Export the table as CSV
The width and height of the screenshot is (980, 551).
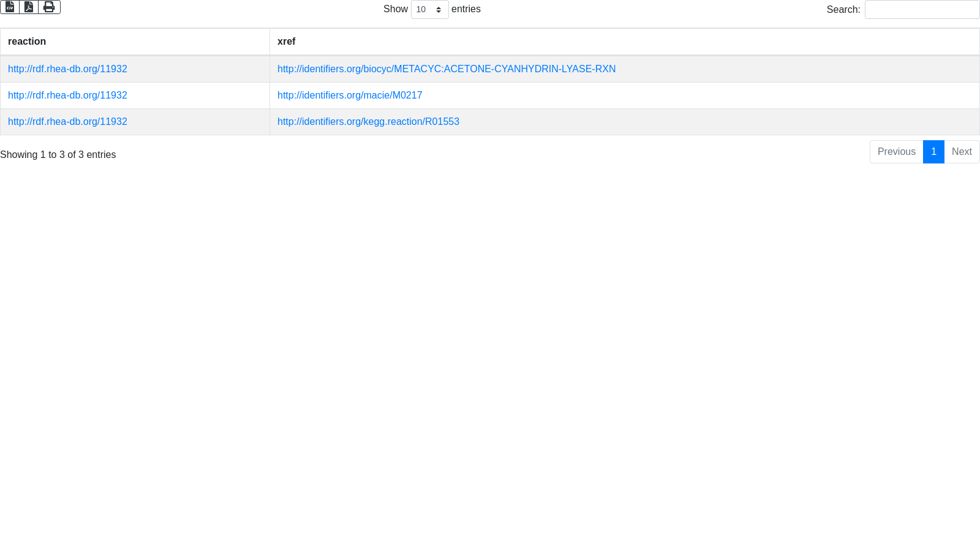(10, 7)
